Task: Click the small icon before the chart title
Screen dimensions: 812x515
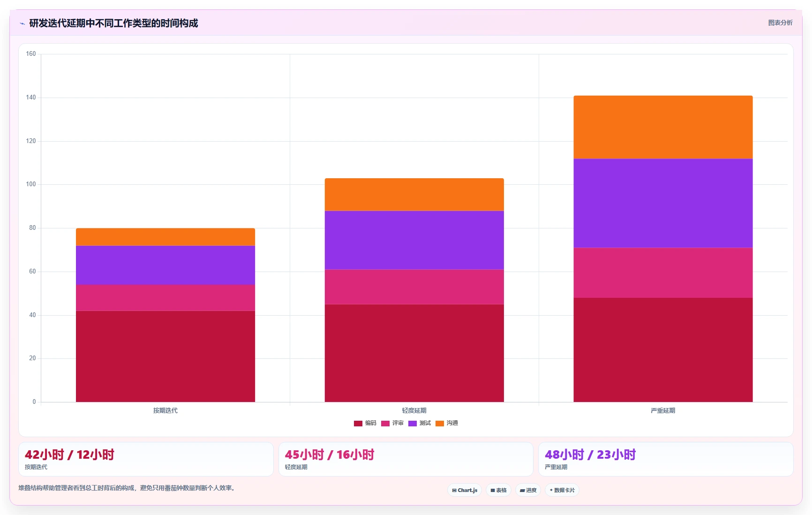Action: click(x=22, y=23)
